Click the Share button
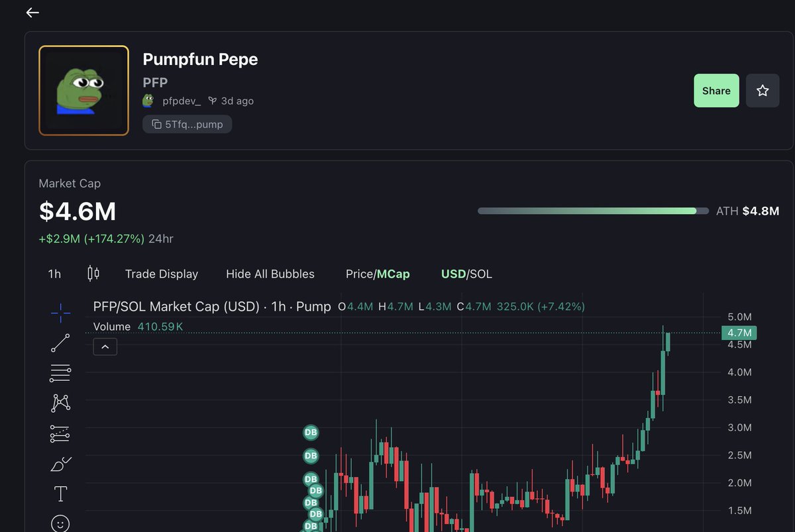This screenshot has height=532, width=795. [716, 91]
